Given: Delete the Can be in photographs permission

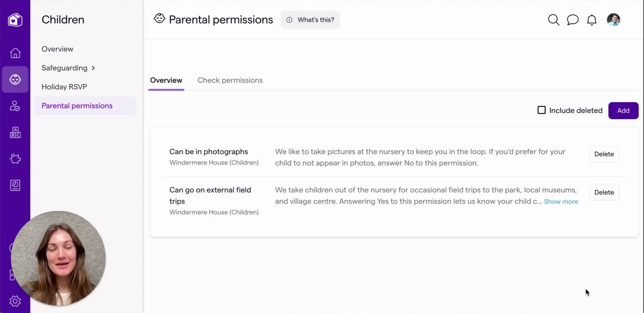Looking at the screenshot, I should (x=604, y=154).
